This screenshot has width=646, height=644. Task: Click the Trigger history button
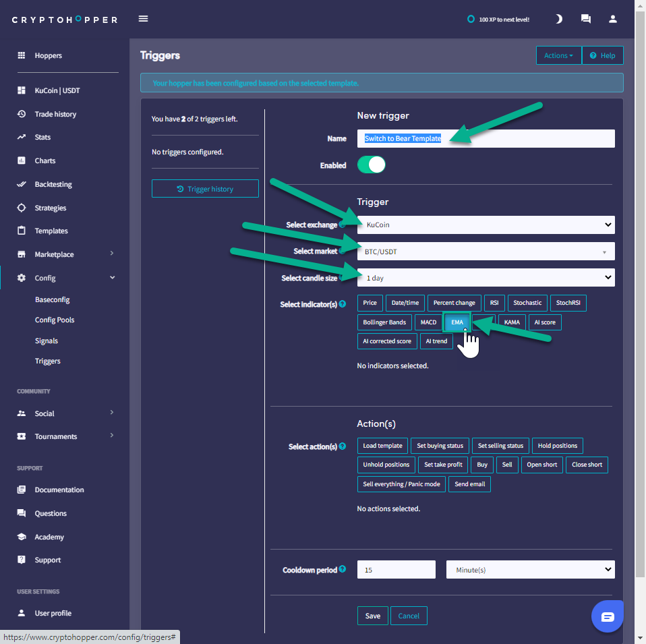click(x=205, y=189)
